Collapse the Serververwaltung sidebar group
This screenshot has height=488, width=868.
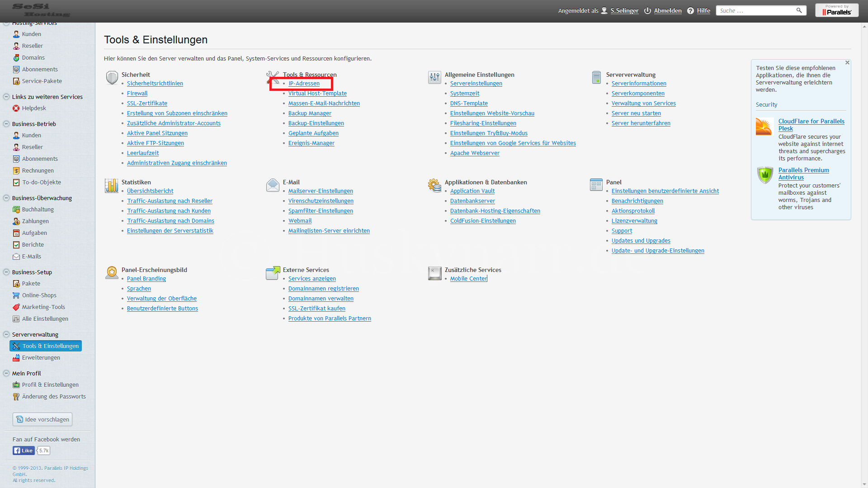tap(6, 334)
